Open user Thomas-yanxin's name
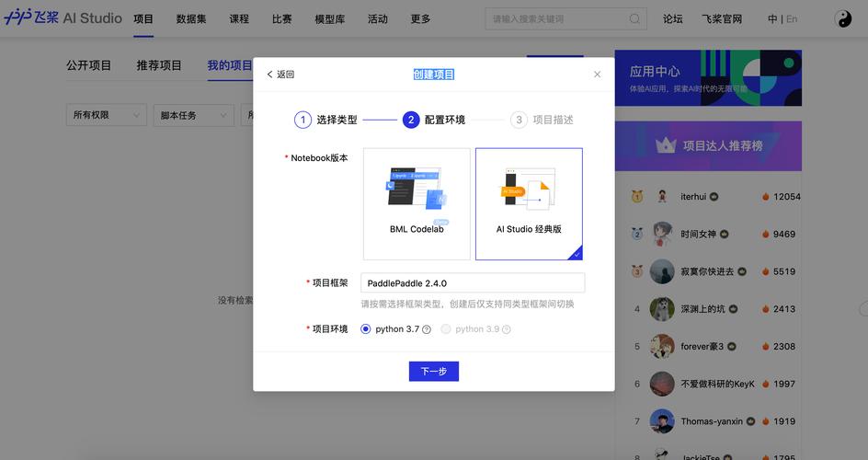The width and height of the screenshot is (868, 460). pyautogui.click(x=712, y=421)
